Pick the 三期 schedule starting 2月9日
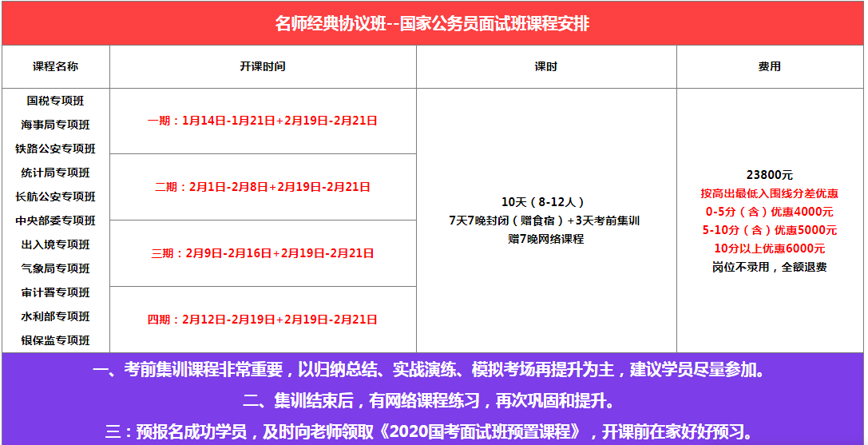868x445 pixels. point(263,253)
